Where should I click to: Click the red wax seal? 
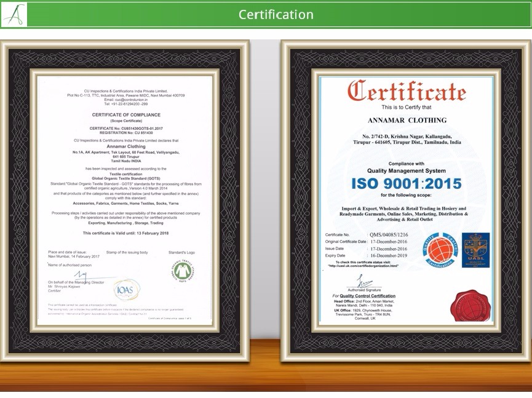coord(470,304)
